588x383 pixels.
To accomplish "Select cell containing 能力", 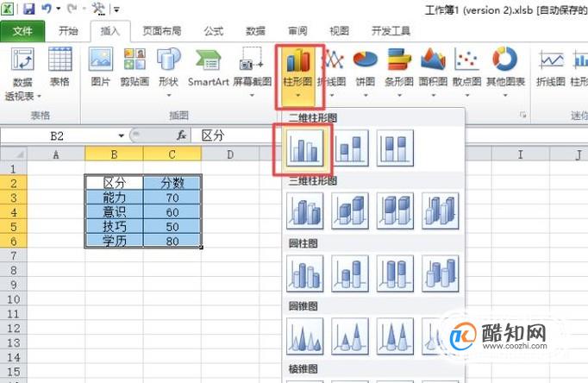I will (x=114, y=198).
